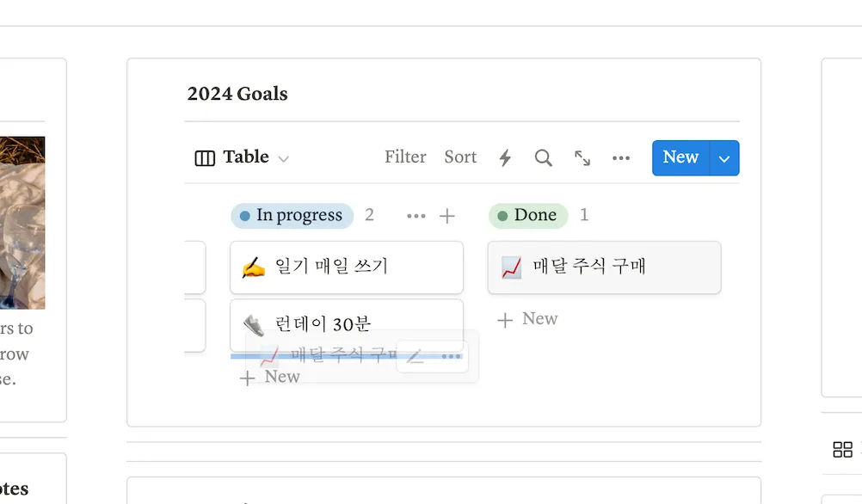Open the view options three-dot menu
The width and height of the screenshot is (862, 504).
621,157
